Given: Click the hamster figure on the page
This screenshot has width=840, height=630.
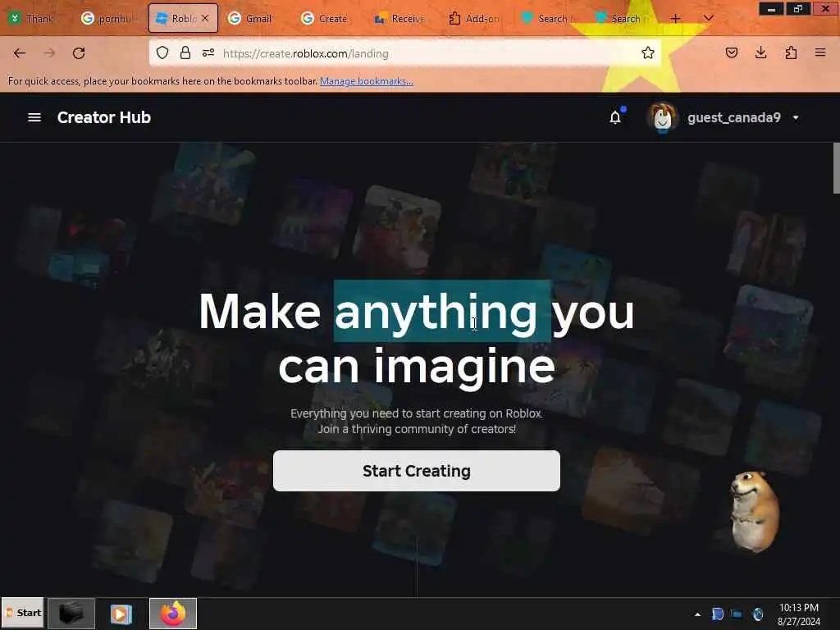Looking at the screenshot, I should point(755,511).
